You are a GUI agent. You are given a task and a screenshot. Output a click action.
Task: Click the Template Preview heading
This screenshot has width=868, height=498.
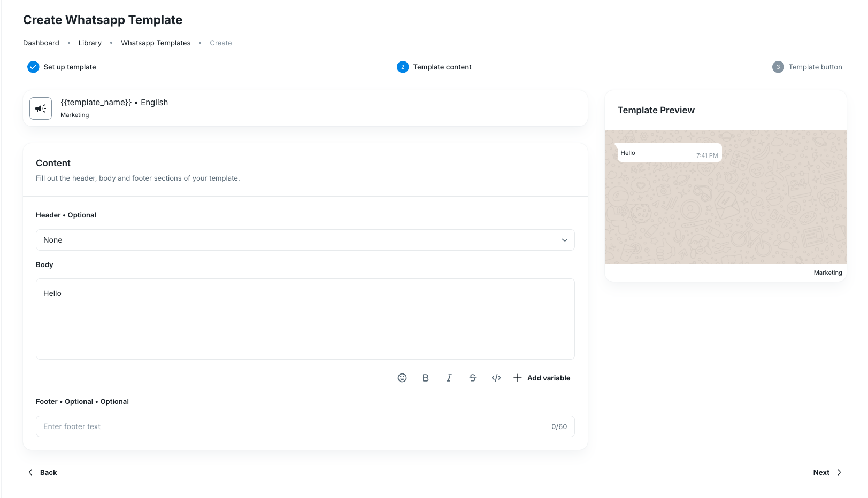click(x=656, y=110)
